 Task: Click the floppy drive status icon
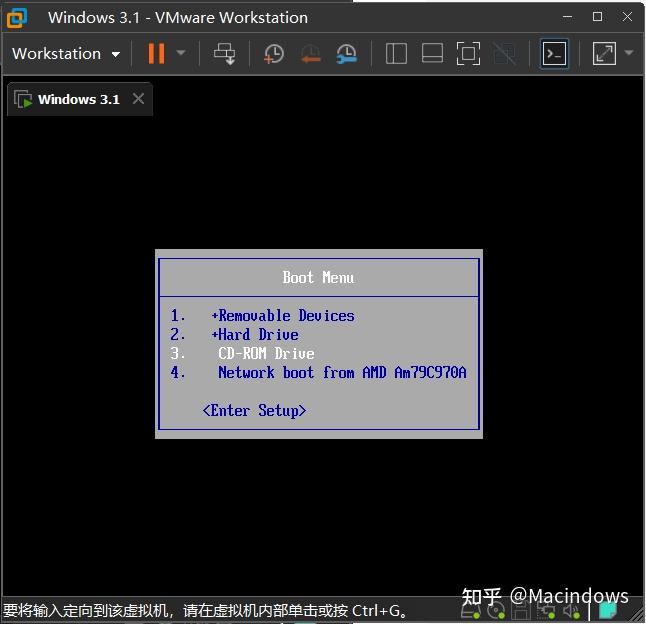pos(521,611)
